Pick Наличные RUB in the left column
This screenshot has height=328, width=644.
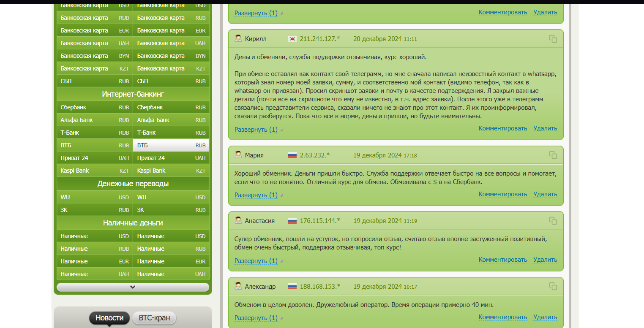95,249
